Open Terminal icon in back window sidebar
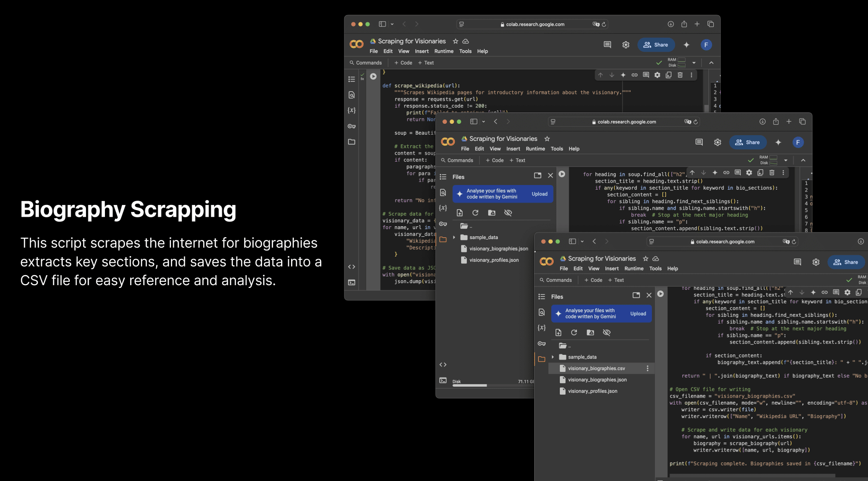Screen dimensions: 868x481 click(352, 282)
